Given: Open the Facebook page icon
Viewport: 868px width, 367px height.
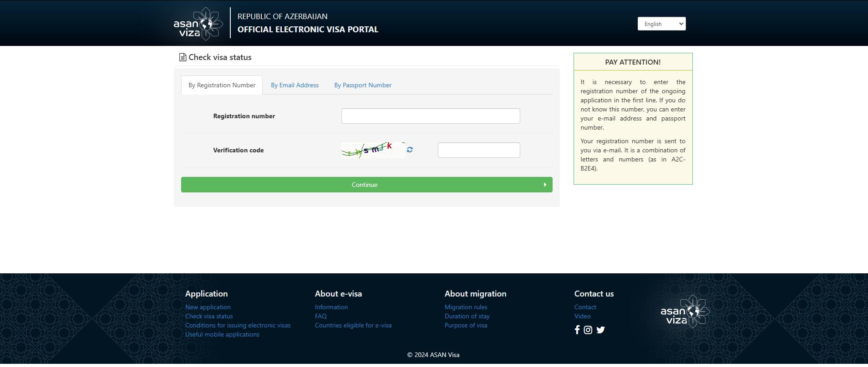Looking at the screenshot, I should pyautogui.click(x=577, y=330).
